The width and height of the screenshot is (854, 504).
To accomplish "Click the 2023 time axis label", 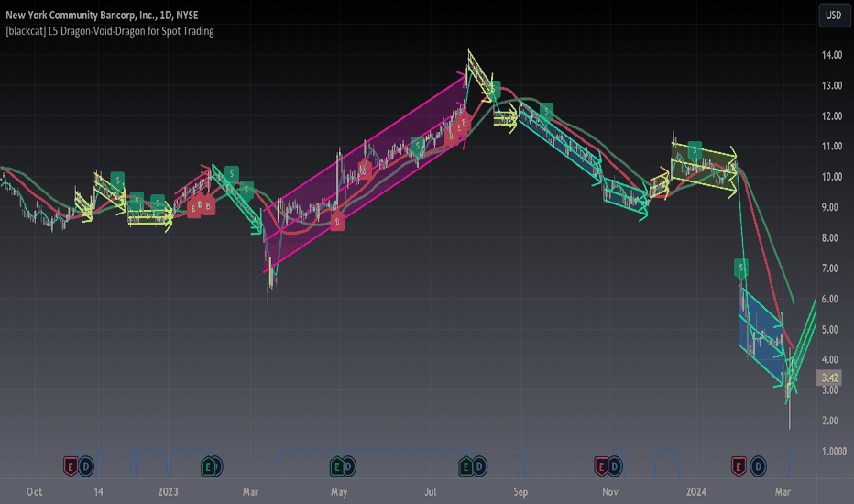I will tap(168, 492).
